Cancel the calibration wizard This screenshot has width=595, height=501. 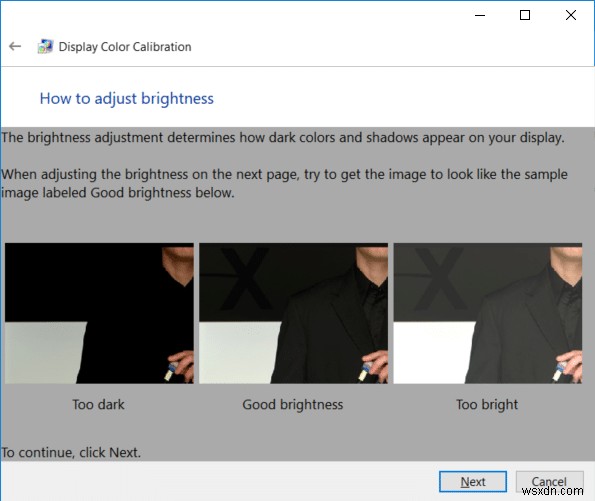pyautogui.click(x=549, y=482)
